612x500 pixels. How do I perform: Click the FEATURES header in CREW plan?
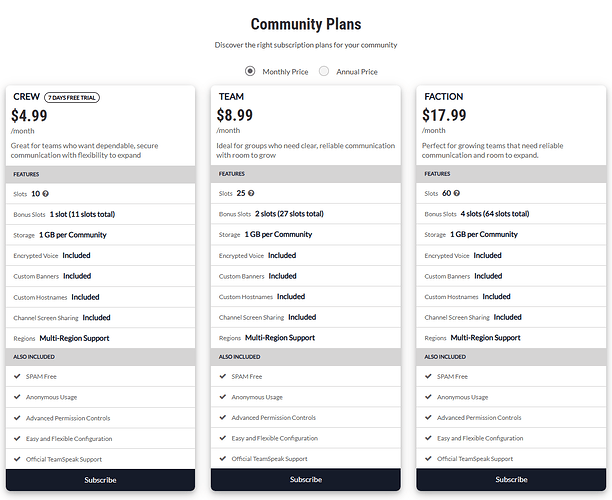click(x=25, y=173)
